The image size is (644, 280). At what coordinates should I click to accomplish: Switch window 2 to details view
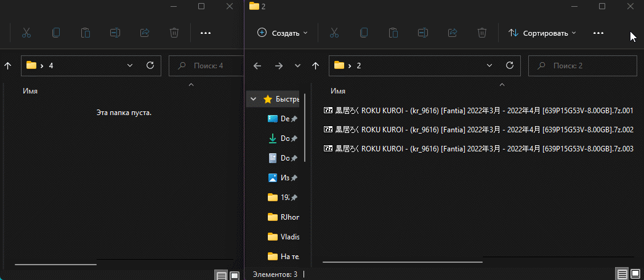(x=622, y=274)
